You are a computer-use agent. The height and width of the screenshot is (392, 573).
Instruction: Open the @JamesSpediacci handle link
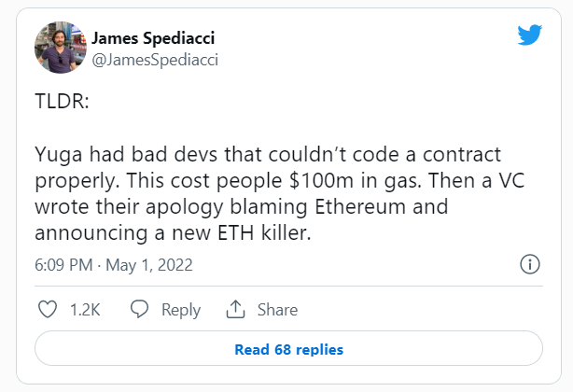pyautogui.click(x=155, y=59)
